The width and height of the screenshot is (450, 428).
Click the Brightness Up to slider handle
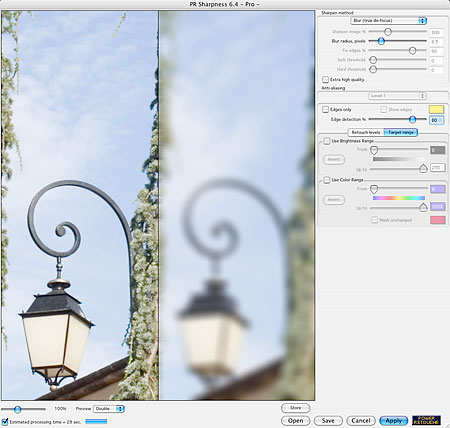click(x=423, y=168)
